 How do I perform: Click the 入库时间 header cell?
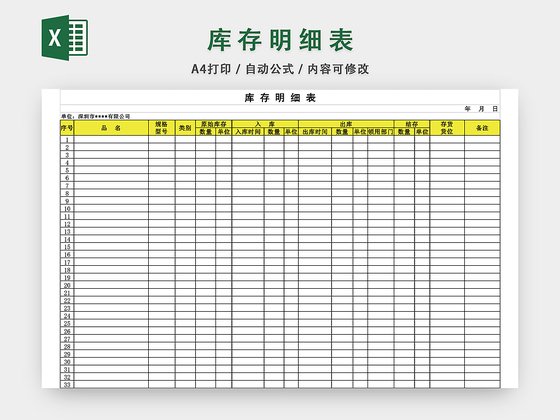[248, 132]
